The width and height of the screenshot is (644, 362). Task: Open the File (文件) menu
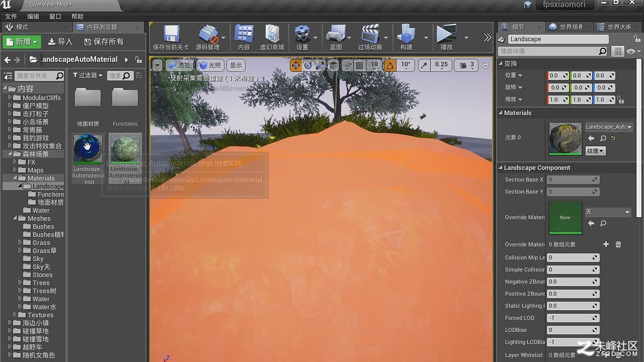[11, 17]
